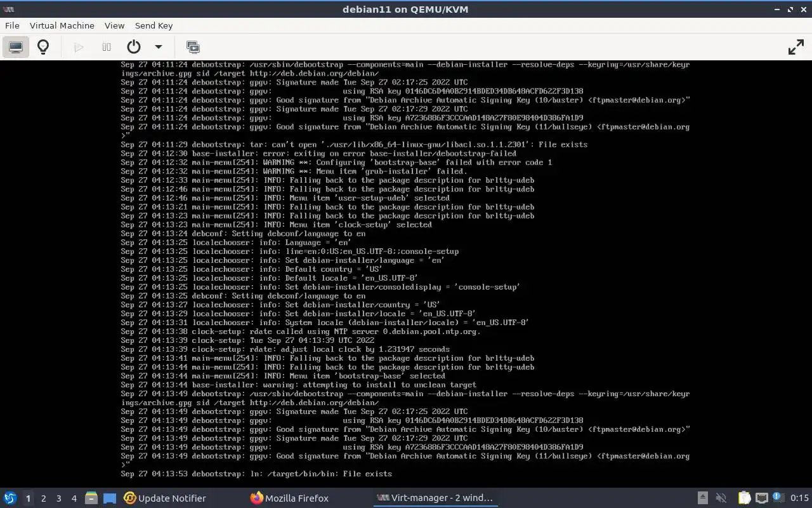812x508 pixels.
Task: Open window menu icon in title bar
Action: (9, 9)
